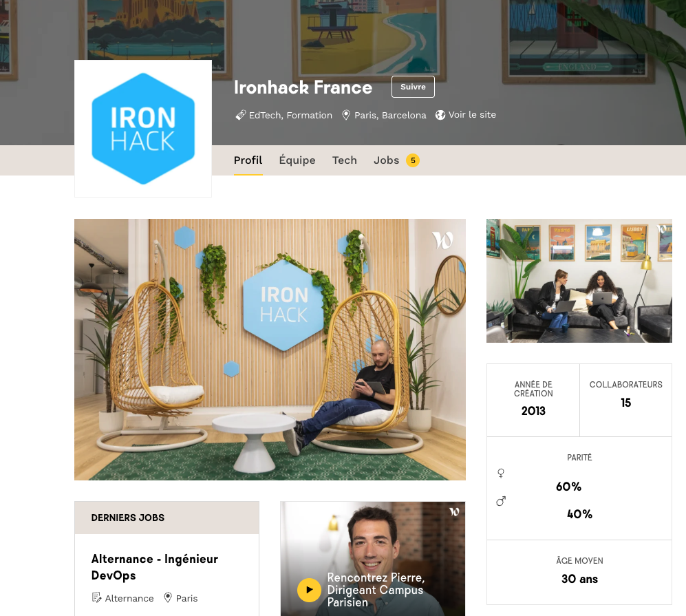686x616 pixels.
Task: Open the large hanging chairs office photo
Action: coord(270,350)
